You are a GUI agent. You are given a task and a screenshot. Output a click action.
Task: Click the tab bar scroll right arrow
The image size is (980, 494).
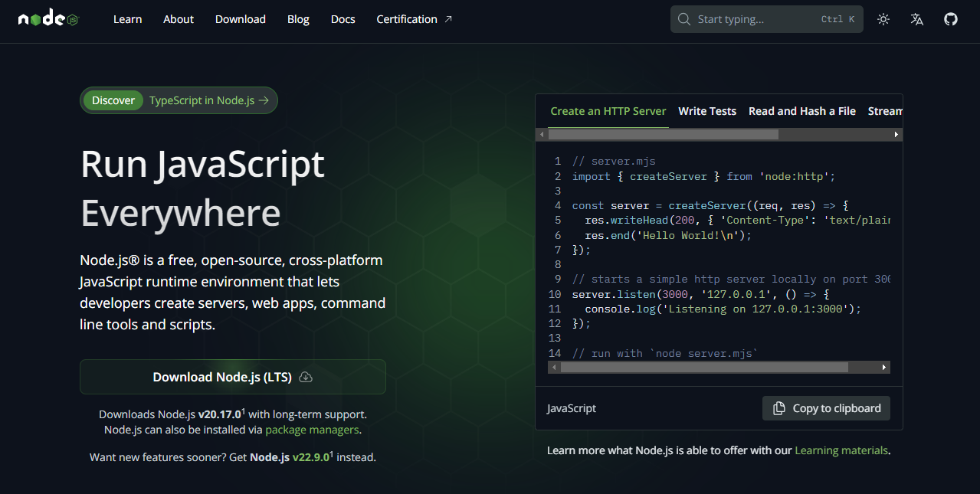coord(896,134)
